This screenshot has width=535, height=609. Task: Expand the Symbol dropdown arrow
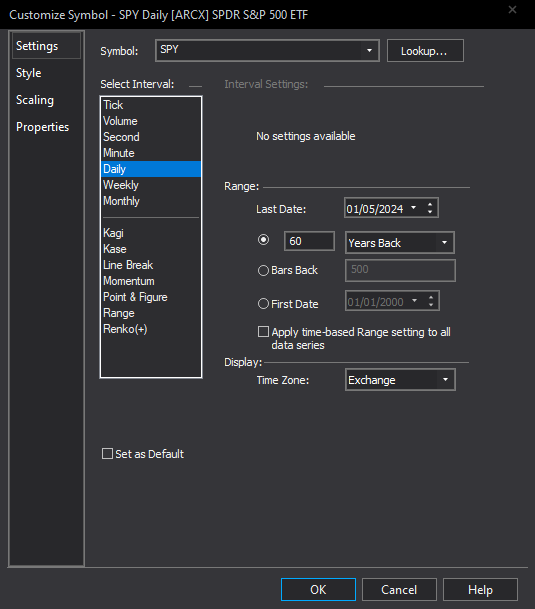coord(369,50)
